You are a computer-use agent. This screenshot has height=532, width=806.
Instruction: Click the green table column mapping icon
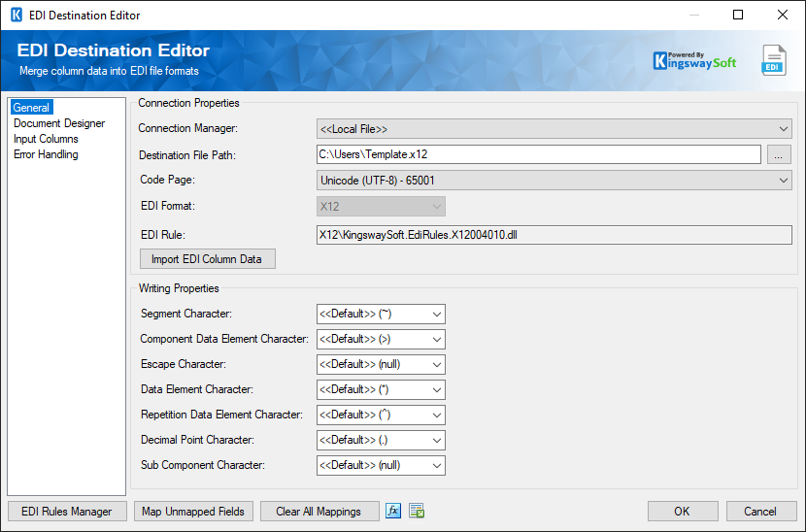417,511
